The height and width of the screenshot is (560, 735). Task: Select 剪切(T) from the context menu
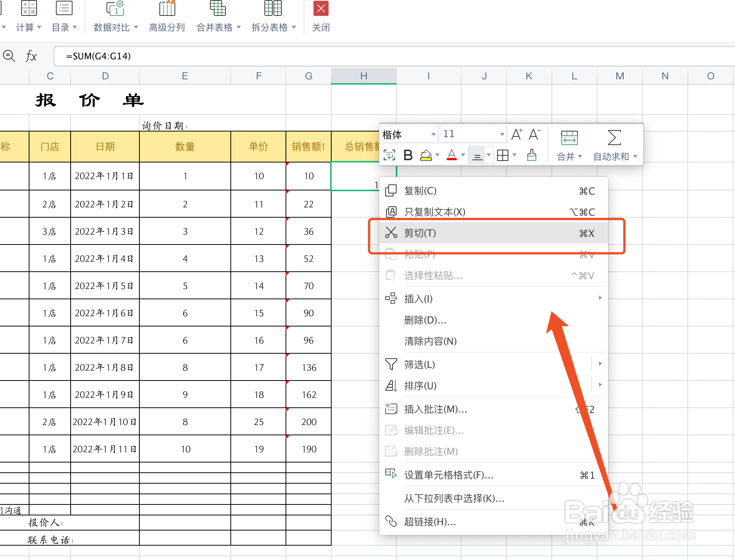pyautogui.click(x=421, y=233)
